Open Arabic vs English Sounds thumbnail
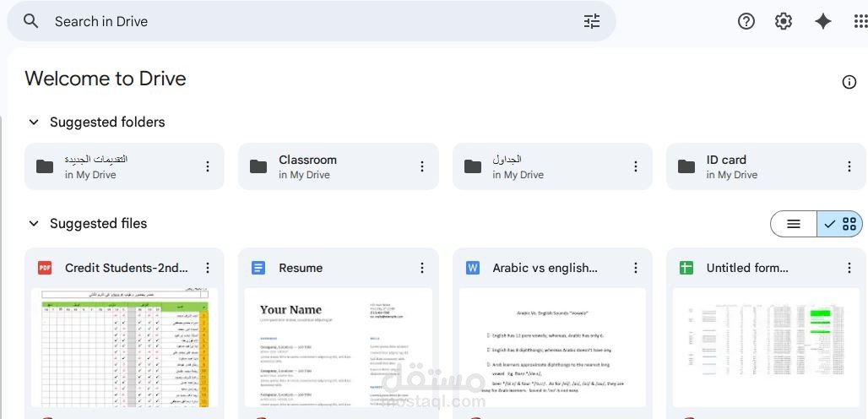The image size is (868, 419). [552, 347]
